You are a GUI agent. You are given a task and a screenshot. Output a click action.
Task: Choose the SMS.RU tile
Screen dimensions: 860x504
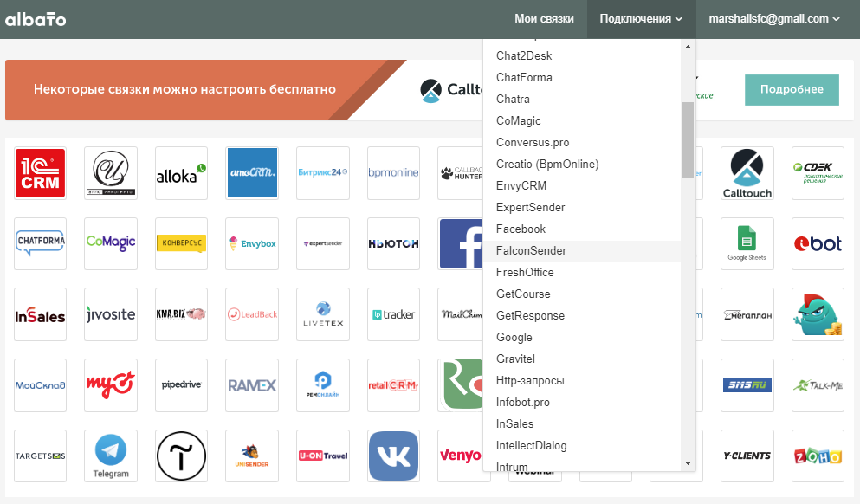click(x=747, y=385)
